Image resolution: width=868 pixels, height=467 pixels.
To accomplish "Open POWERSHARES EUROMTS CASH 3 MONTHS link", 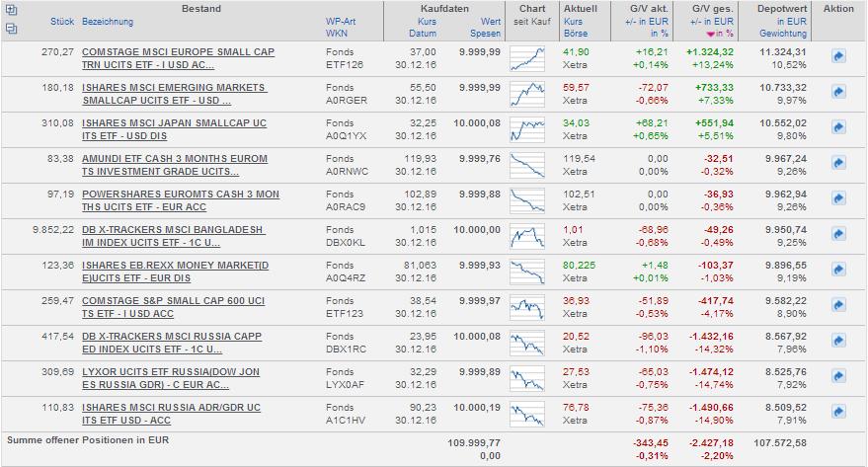I will (x=181, y=199).
